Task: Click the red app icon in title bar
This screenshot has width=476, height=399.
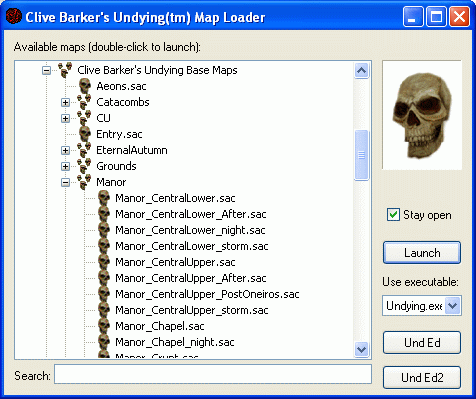Action: click(x=14, y=16)
